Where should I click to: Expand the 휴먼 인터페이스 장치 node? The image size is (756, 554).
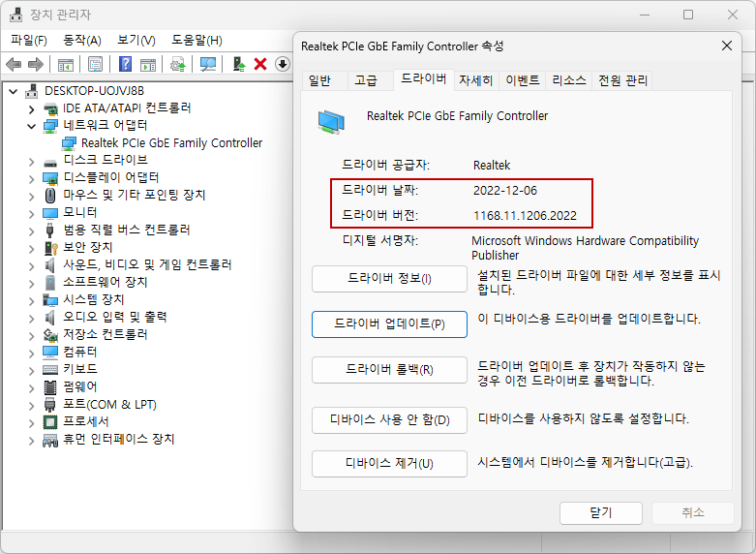click(x=32, y=440)
